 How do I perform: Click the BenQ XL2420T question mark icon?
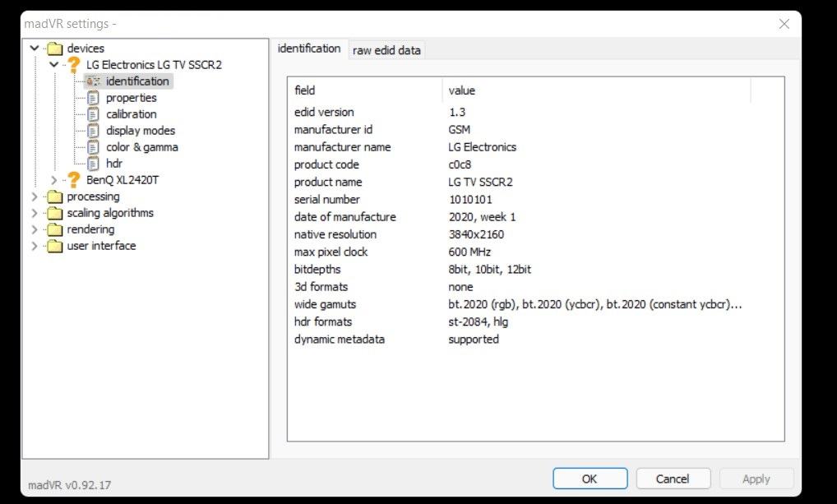pos(74,180)
